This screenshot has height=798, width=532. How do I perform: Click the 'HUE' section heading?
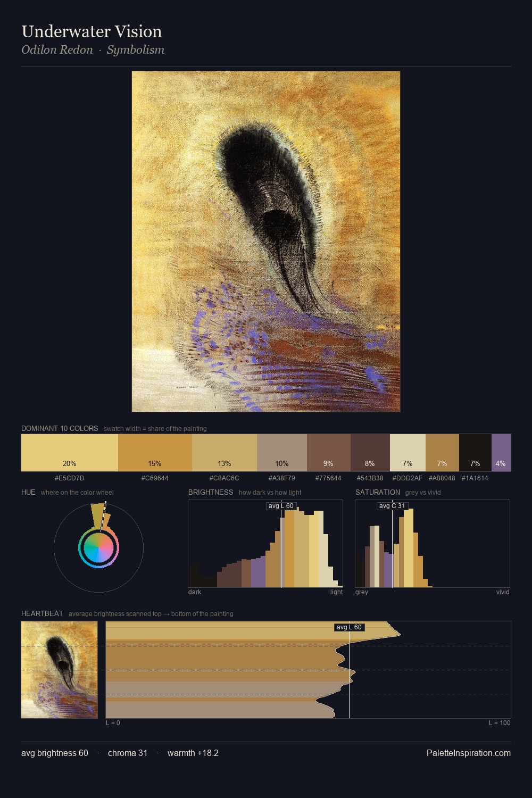pos(28,492)
